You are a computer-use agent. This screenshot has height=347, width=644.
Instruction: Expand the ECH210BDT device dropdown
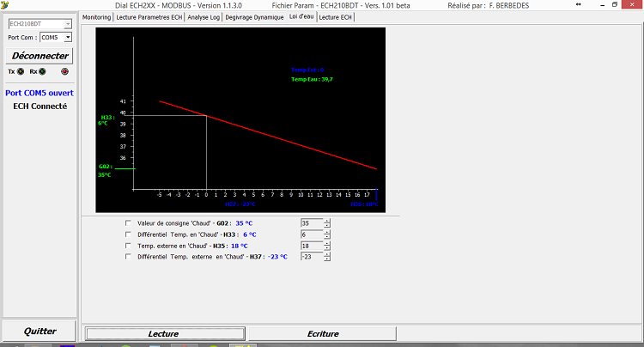(68, 24)
